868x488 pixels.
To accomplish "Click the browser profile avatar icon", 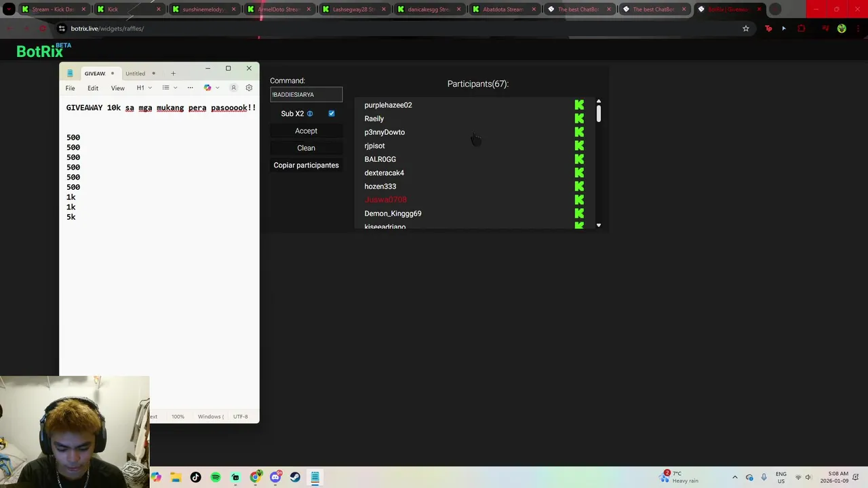I will [842, 28].
